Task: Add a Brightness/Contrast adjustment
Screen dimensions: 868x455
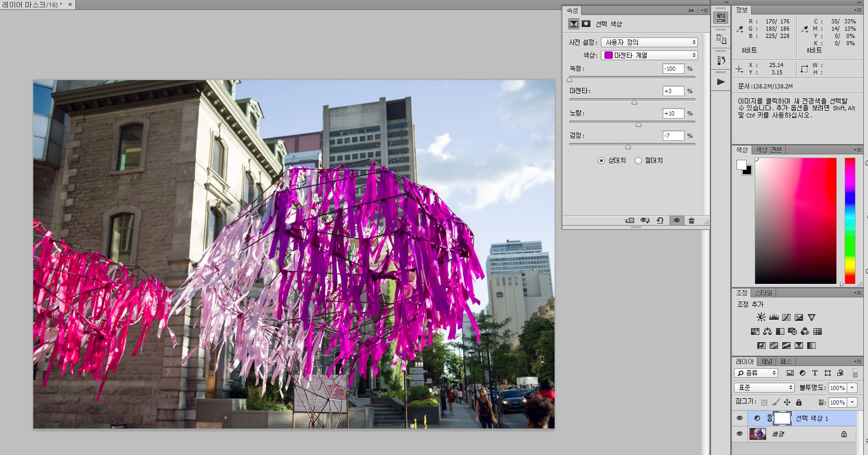Action: 761,317
